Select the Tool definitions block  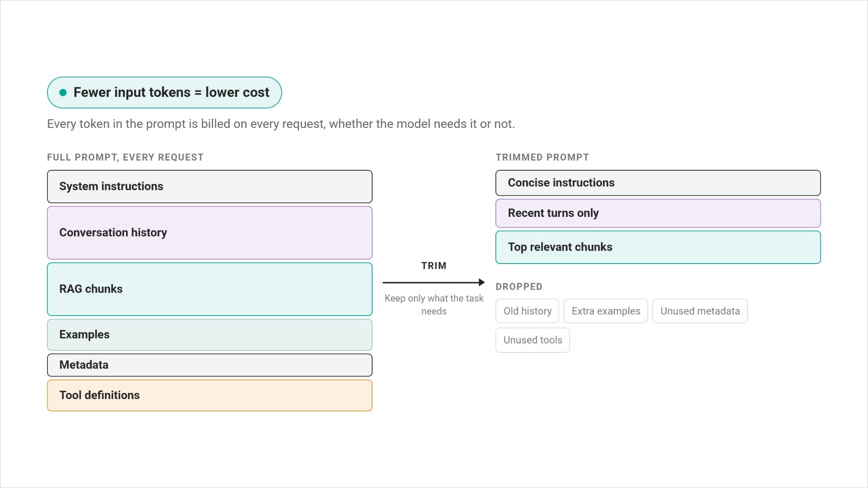pos(210,395)
